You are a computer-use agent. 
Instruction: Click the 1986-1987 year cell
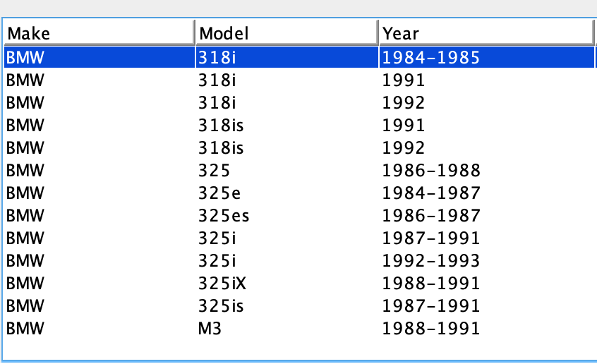point(487,215)
